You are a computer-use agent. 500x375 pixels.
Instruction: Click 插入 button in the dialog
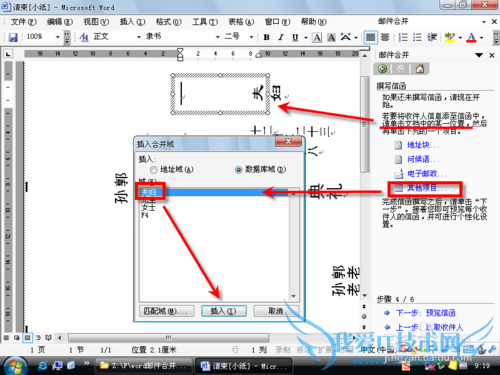click(224, 311)
